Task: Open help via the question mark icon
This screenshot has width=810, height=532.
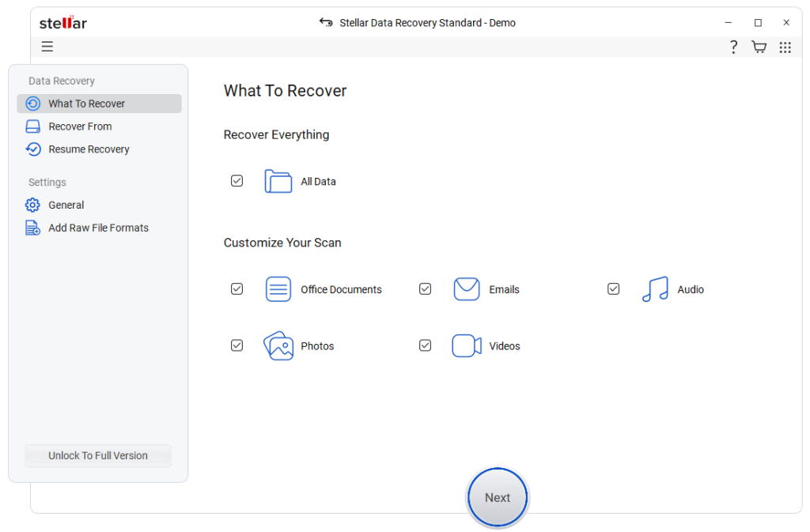Action: [732, 47]
